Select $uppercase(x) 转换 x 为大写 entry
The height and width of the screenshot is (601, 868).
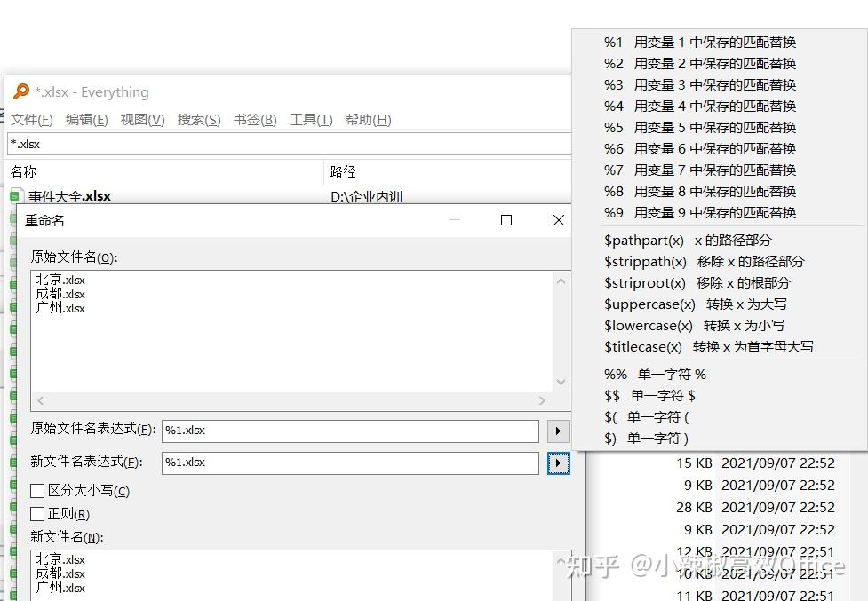coord(696,304)
